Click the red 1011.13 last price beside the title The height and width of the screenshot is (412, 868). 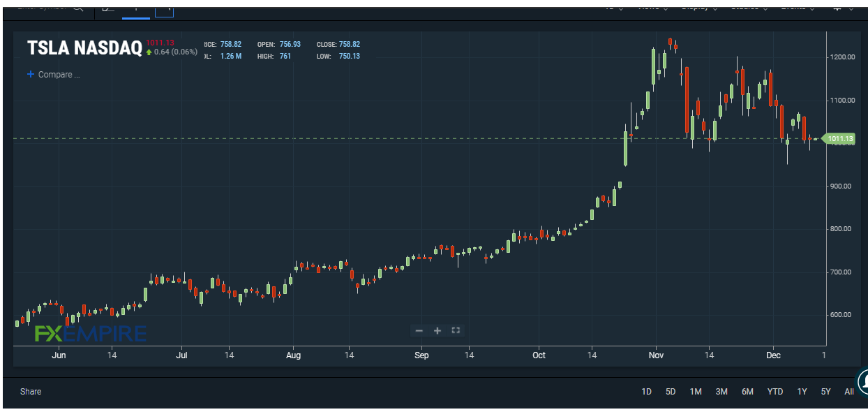[x=160, y=43]
